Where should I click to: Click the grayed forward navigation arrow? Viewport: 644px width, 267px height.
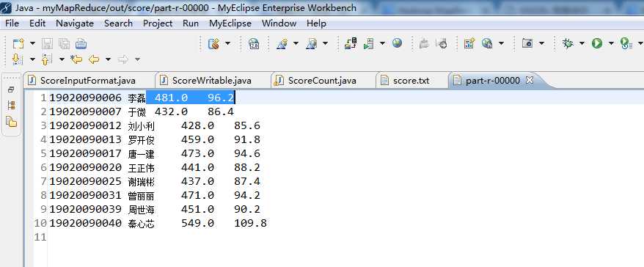(x=122, y=59)
